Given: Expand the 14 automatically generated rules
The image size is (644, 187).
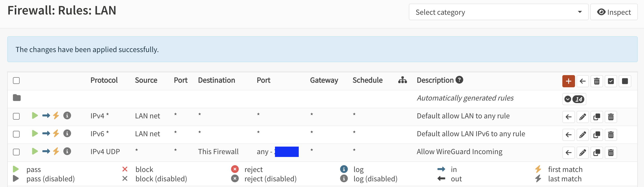Looking at the screenshot, I should pyautogui.click(x=574, y=99).
